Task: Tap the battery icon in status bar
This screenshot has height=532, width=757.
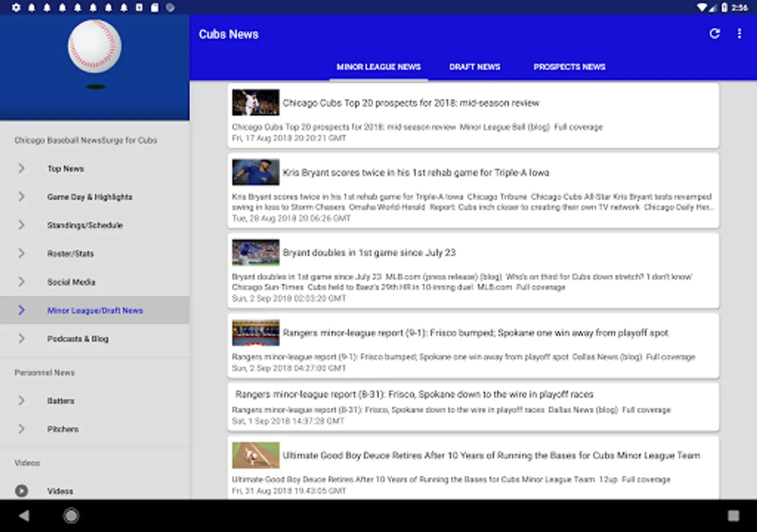Action: coord(724,8)
